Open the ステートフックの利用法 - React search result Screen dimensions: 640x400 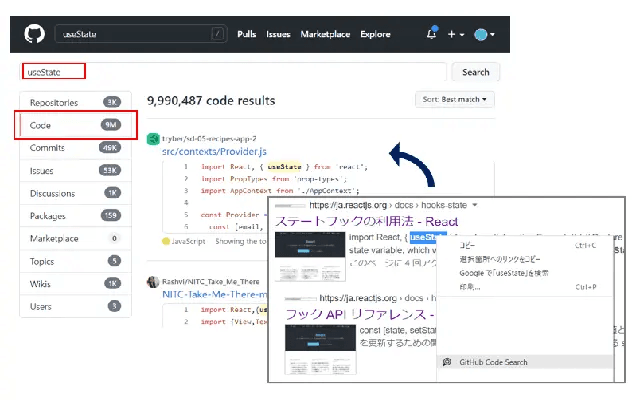click(x=367, y=222)
